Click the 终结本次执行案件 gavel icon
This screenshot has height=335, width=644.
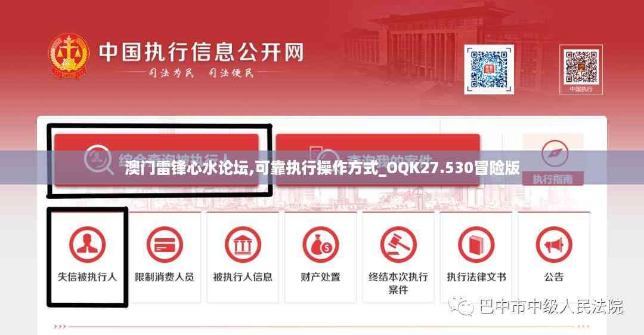[398, 245]
